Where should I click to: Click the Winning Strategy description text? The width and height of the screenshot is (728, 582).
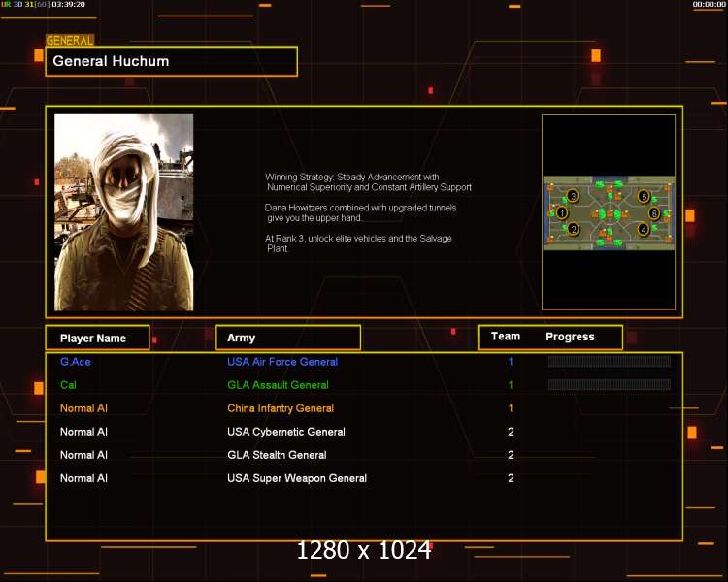368,182
